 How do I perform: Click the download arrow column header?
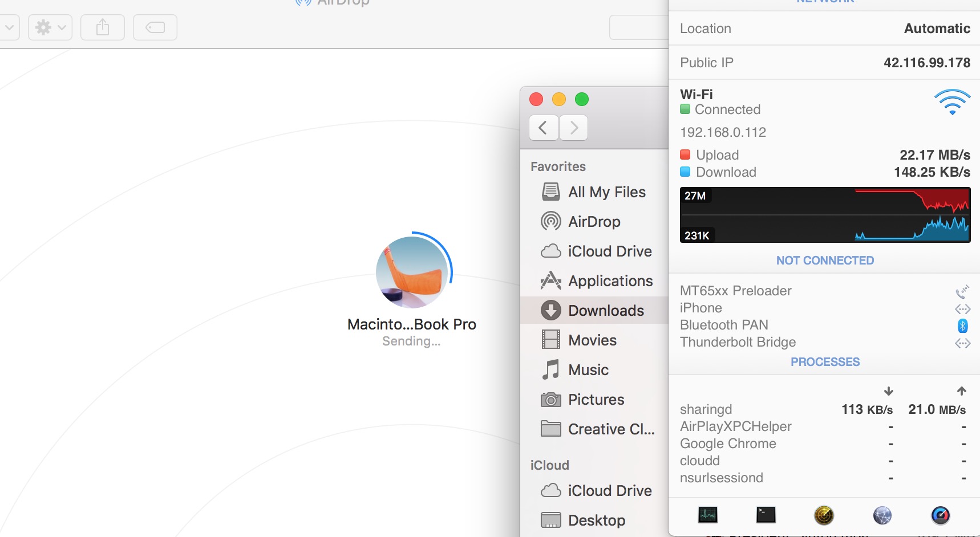point(888,391)
